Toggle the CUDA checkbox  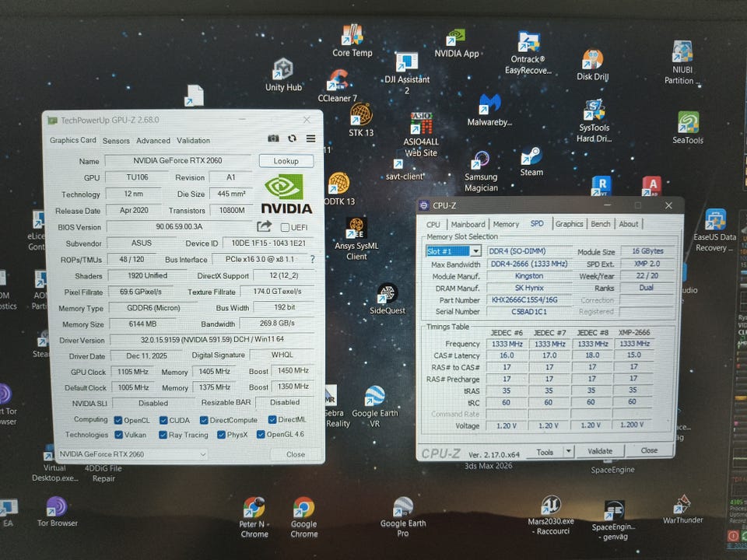click(163, 420)
